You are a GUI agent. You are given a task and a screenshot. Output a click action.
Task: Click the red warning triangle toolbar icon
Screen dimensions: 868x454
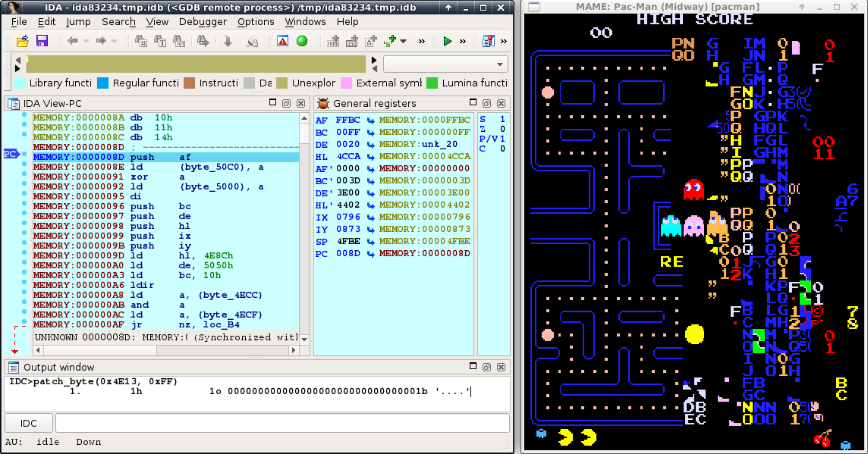(282, 41)
